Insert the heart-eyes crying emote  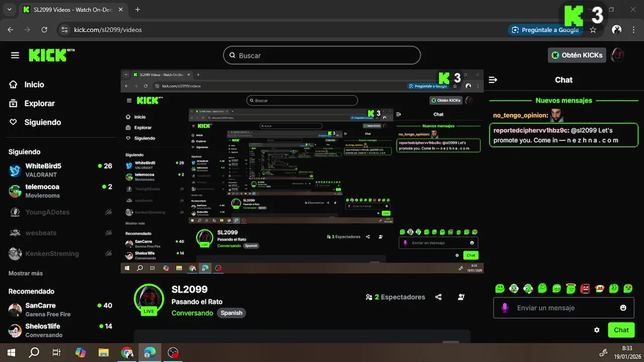click(x=628, y=289)
